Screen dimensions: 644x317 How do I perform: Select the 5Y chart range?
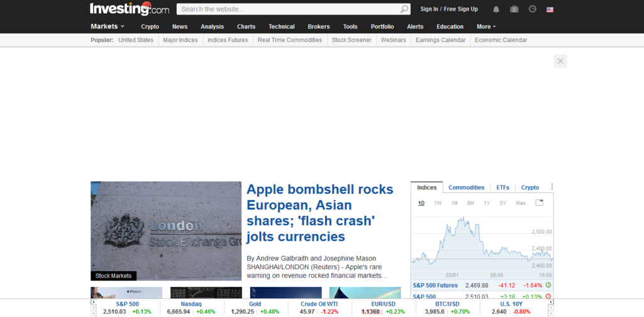503,203
